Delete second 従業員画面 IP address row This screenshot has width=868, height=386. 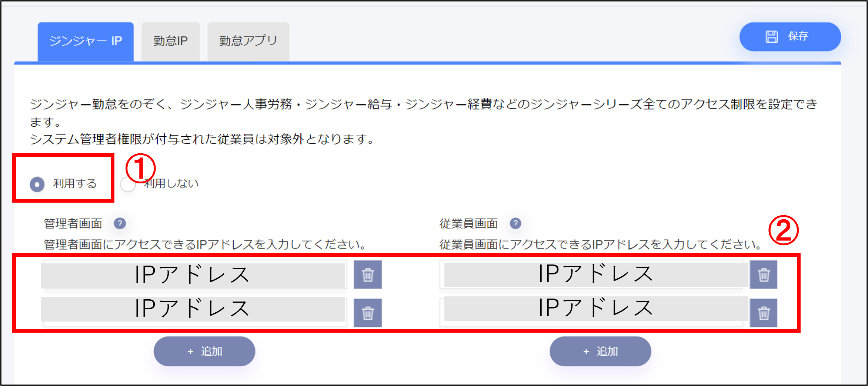point(764,313)
